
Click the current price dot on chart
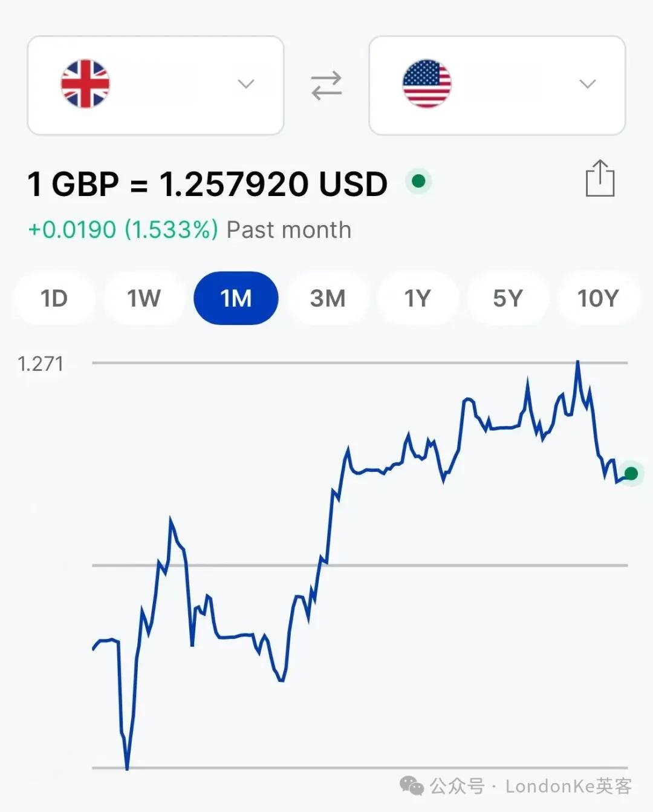(631, 473)
